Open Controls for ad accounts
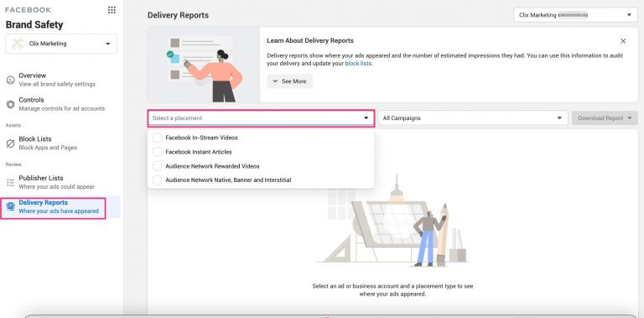 point(61,104)
